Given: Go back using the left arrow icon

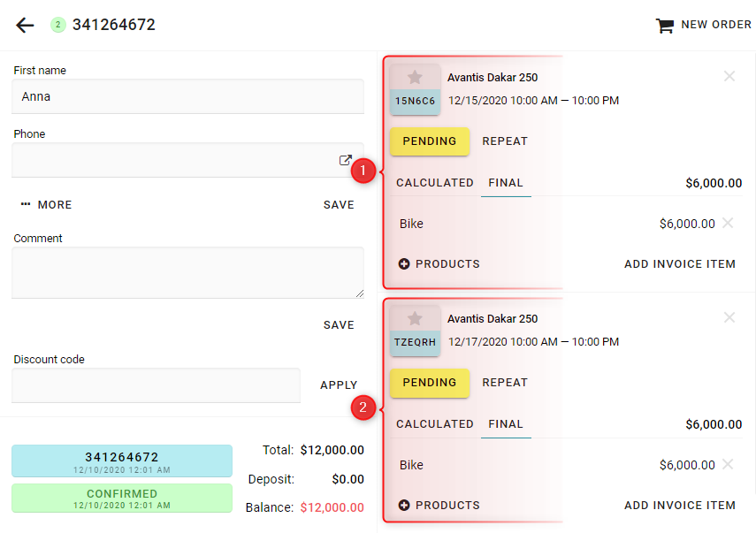Looking at the screenshot, I should [x=25, y=25].
